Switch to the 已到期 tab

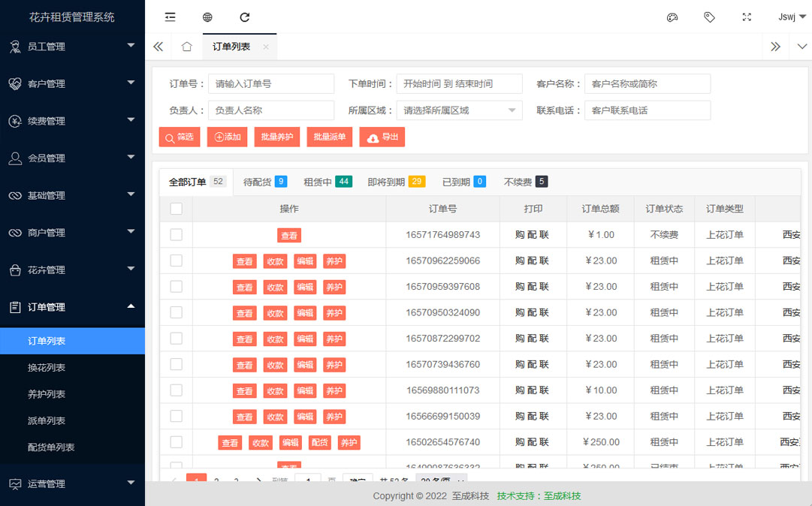464,182
